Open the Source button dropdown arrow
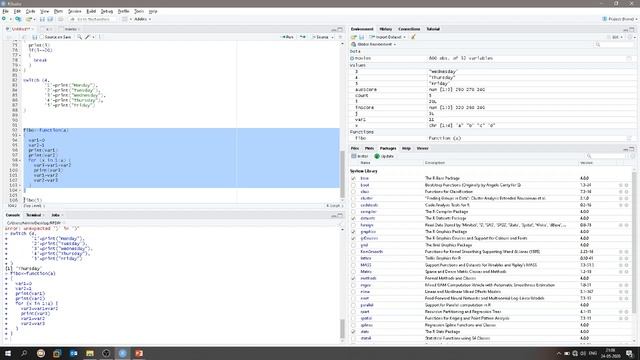The height and width of the screenshot is (360, 640). (333, 37)
